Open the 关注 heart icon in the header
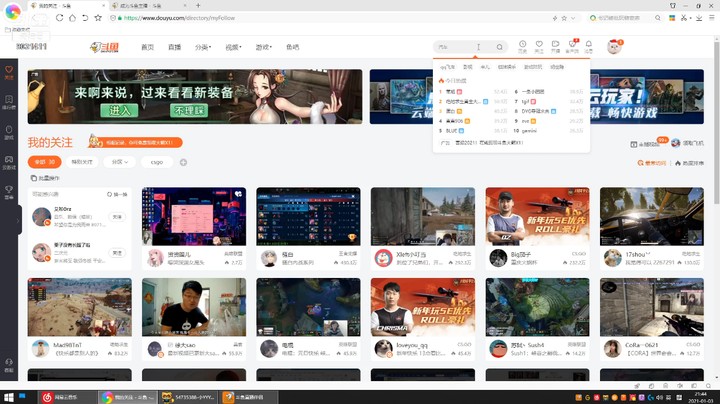 [x=539, y=46]
